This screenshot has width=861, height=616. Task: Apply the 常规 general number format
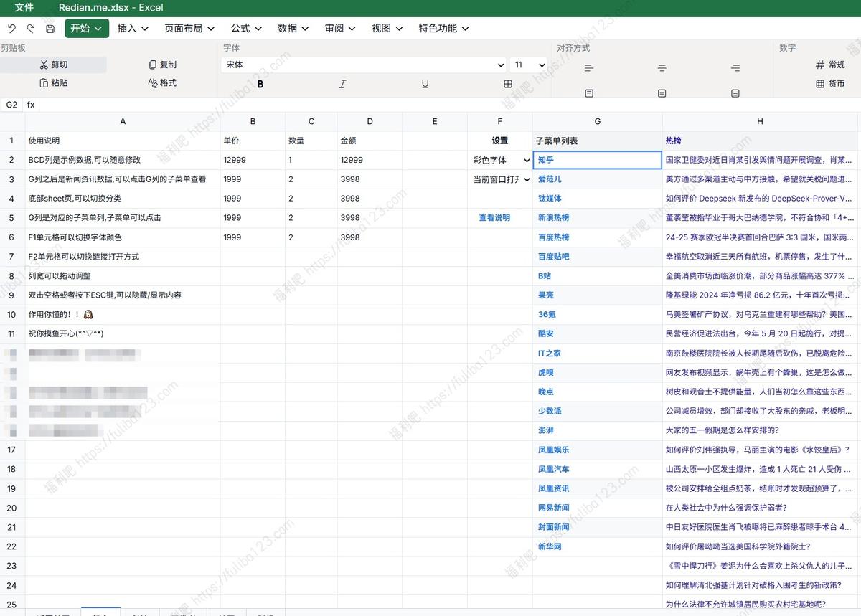click(x=830, y=65)
